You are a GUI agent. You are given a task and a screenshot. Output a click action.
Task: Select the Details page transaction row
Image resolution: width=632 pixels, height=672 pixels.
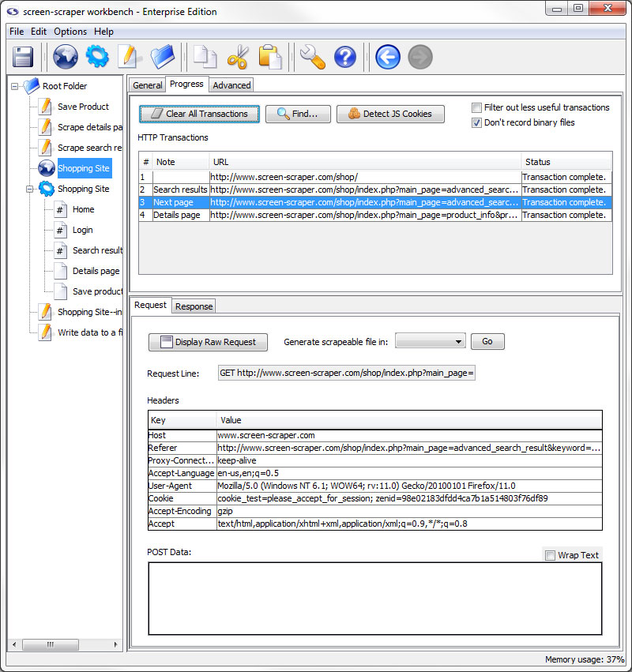coord(375,215)
